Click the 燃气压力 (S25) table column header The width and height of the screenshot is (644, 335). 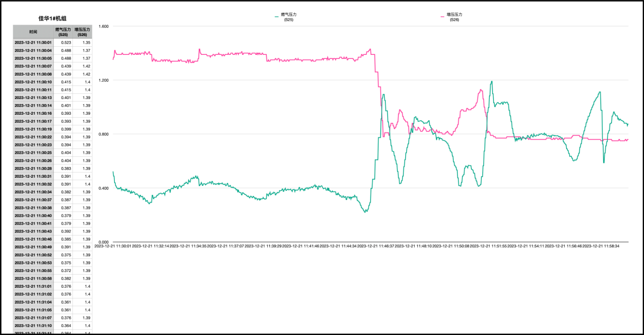(x=63, y=31)
